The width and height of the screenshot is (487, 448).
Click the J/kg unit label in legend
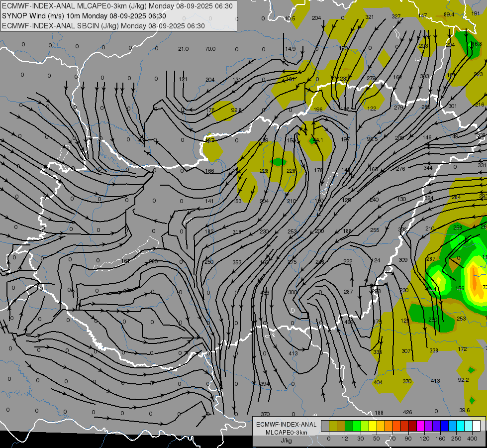point(287,441)
